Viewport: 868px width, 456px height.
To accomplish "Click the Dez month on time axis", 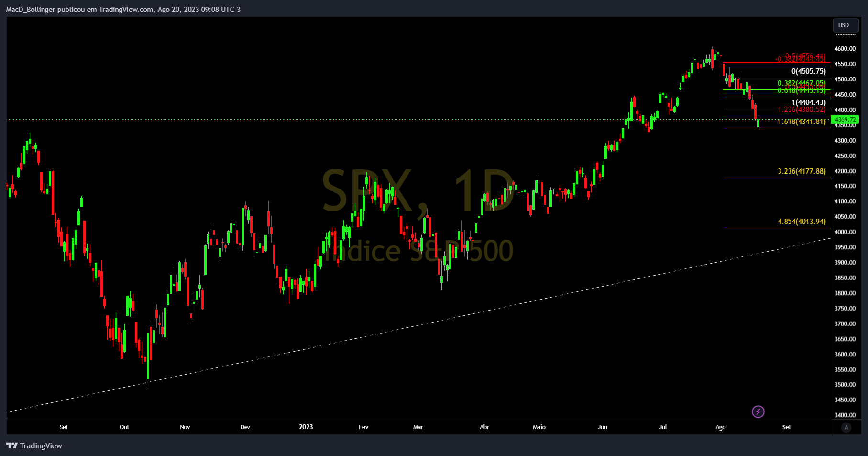I will (x=245, y=427).
